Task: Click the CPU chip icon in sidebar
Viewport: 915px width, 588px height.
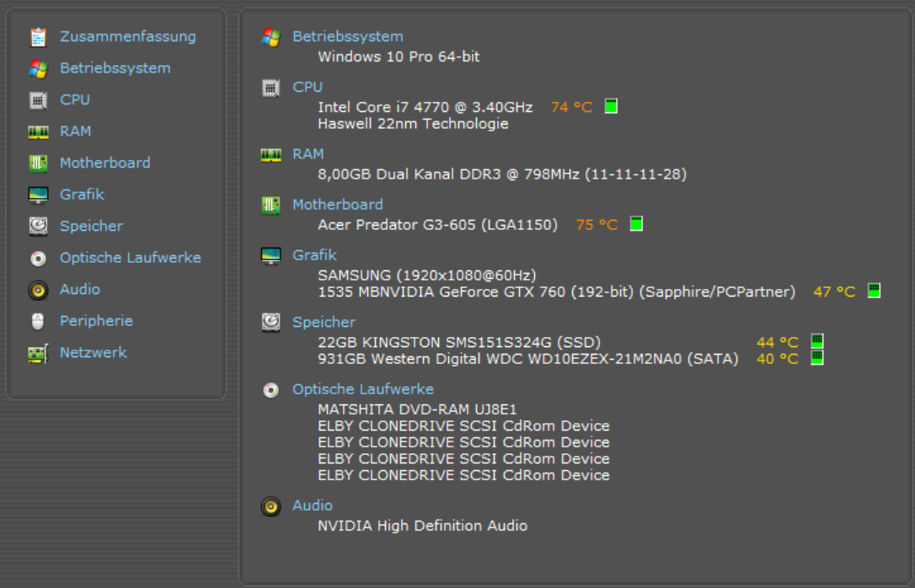Action: [x=39, y=100]
